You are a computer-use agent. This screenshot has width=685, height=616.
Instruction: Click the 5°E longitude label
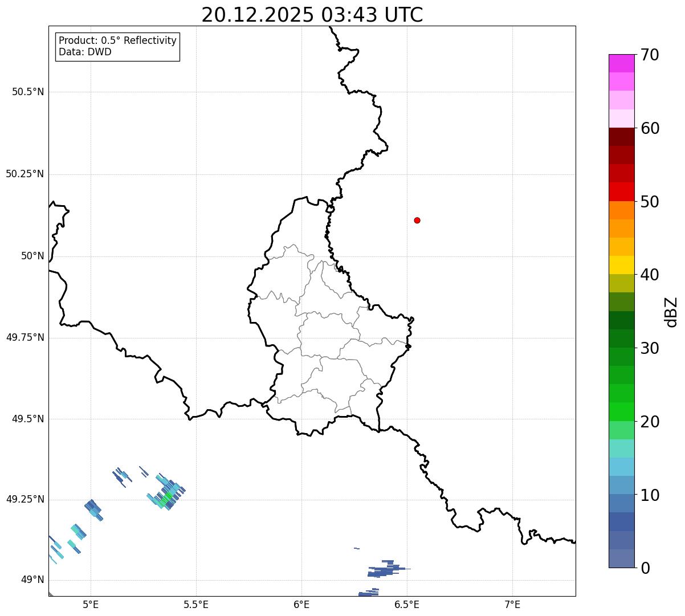[x=91, y=605]
